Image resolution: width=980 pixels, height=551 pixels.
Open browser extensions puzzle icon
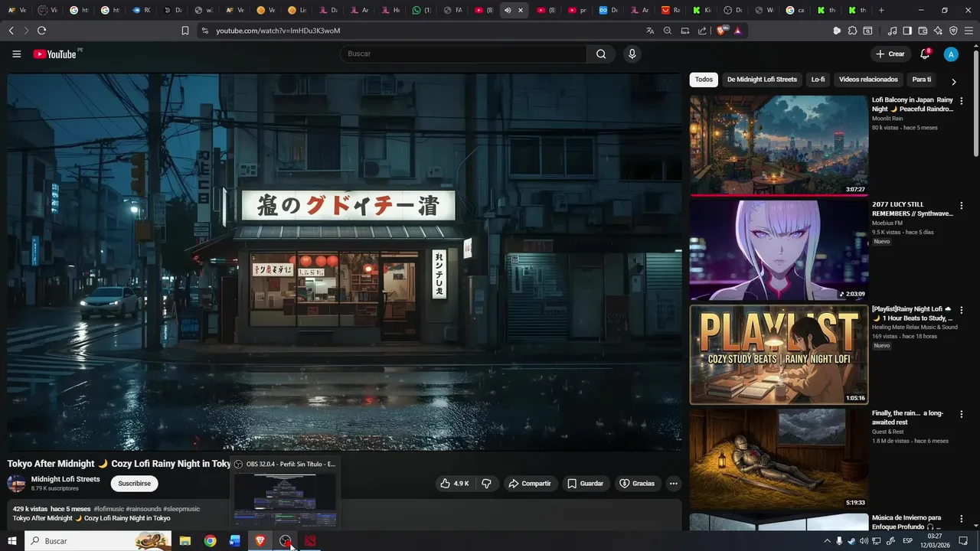(x=852, y=31)
